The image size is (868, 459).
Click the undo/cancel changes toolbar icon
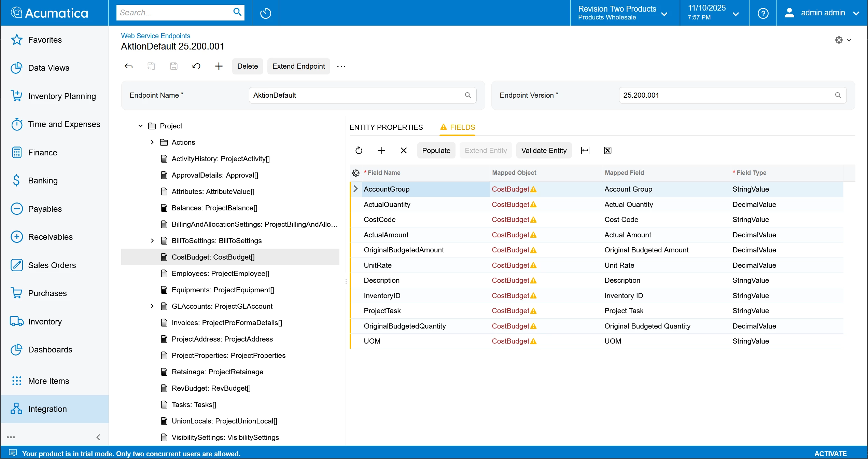[x=196, y=66]
